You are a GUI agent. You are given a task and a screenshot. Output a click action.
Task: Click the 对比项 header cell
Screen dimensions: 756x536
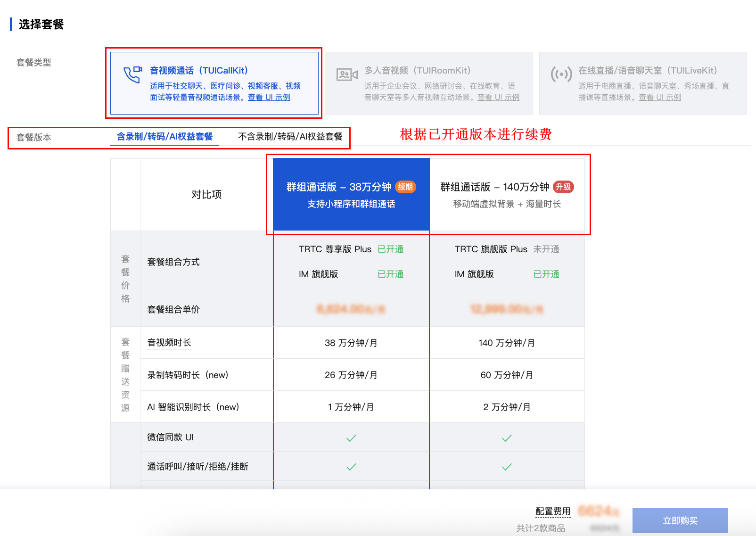click(206, 194)
